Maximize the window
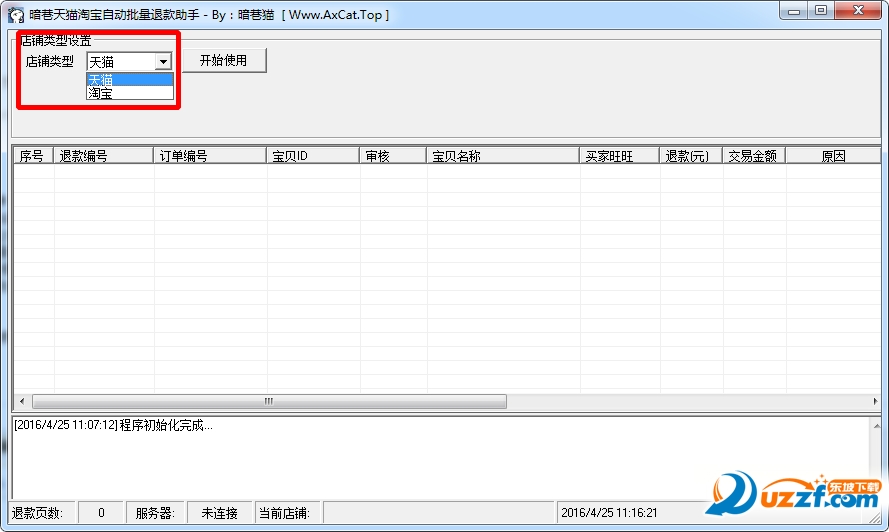This screenshot has width=889, height=532. click(x=820, y=10)
